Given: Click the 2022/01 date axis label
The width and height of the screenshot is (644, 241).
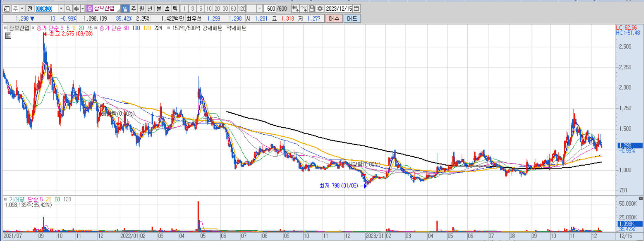Looking at the screenshot, I should click(129, 236).
